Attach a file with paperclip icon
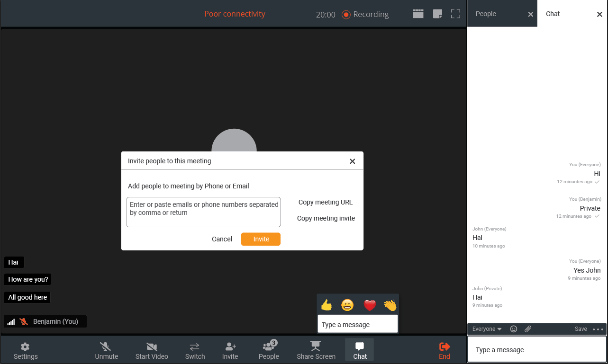 [x=527, y=329]
